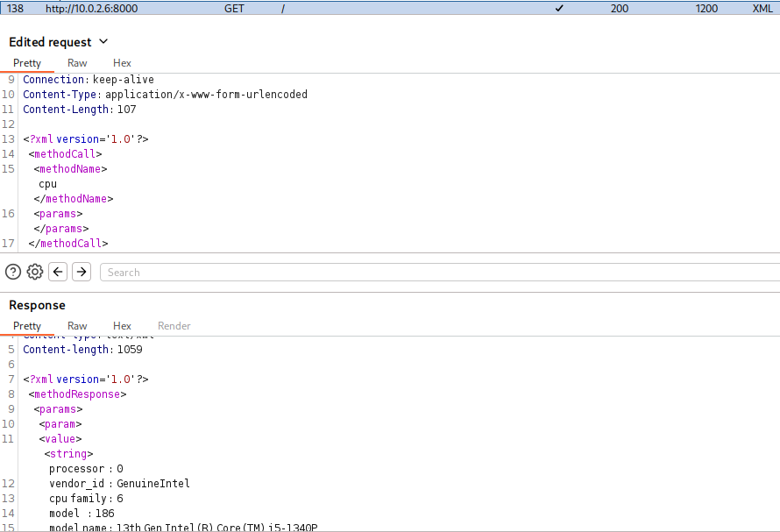Select the http://10.0.2.6:8000 URL cell

pos(91,9)
